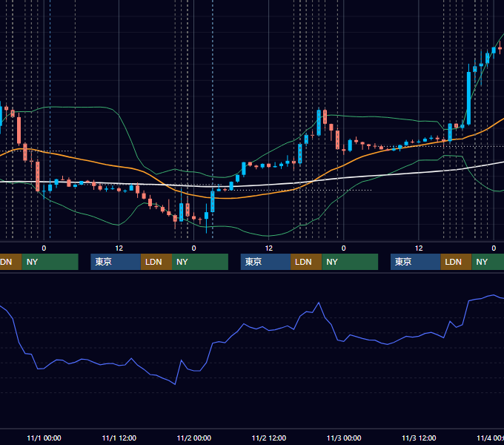The image size is (504, 445).
Task: Click the 11/2 12:00 date label
Action: pyautogui.click(x=269, y=438)
